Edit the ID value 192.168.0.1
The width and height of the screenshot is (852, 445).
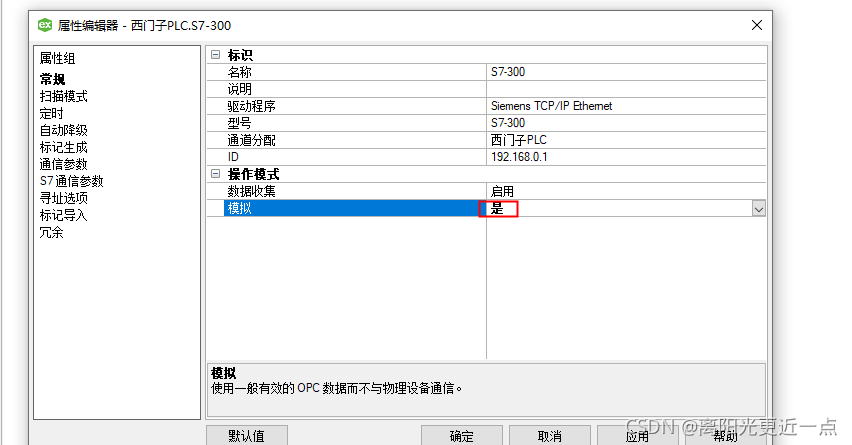point(626,157)
